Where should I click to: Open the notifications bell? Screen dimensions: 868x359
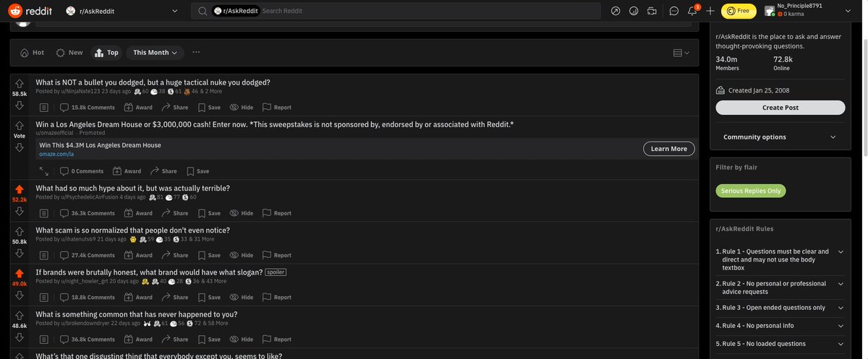(693, 11)
